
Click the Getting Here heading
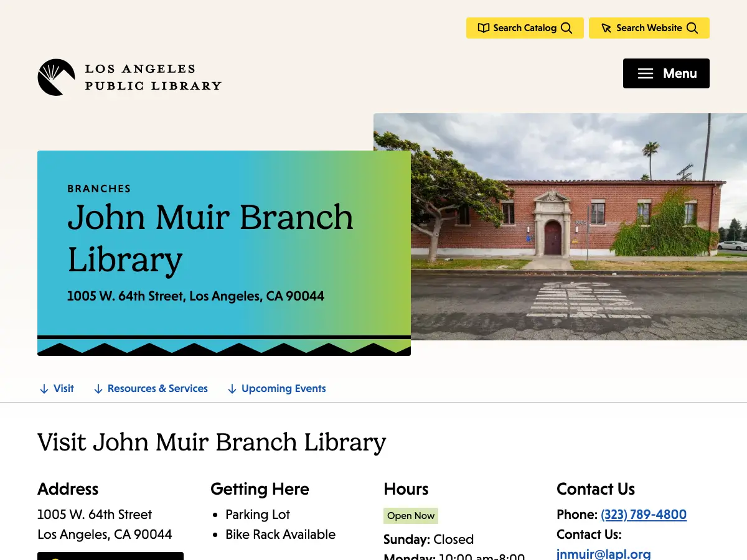coord(260,489)
